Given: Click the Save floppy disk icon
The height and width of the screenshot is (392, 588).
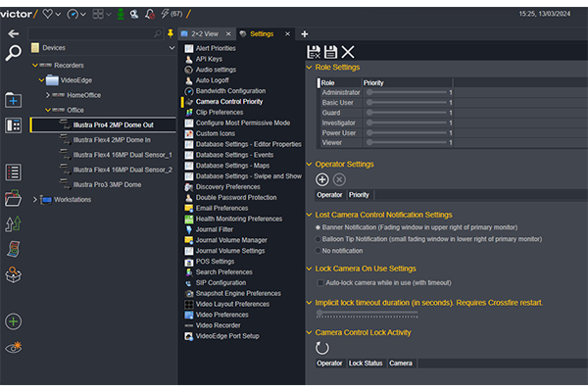Looking at the screenshot, I should point(330,52).
